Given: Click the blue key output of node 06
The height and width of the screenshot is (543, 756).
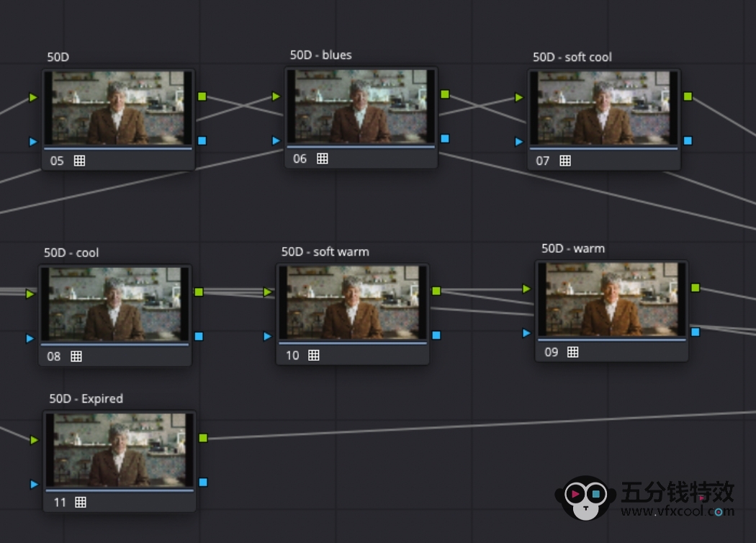Looking at the screenshot, I should click(445, 139).
